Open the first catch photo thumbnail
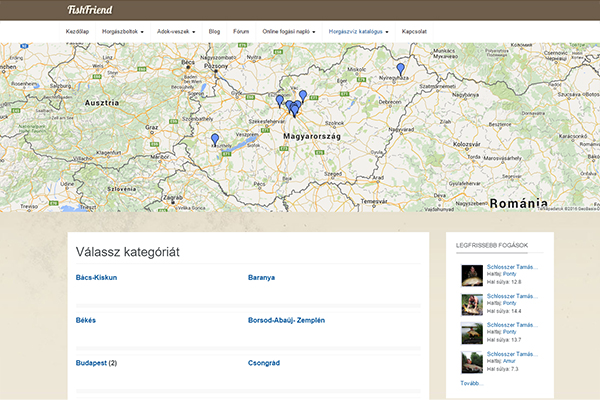Image resolution: width=600 pixels, height=400 pixels. [x=472, y=275]
